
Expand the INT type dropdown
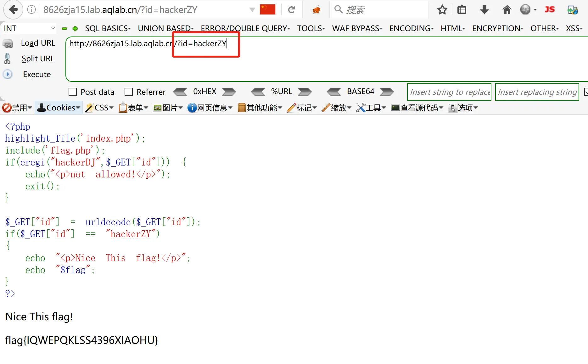29,28
